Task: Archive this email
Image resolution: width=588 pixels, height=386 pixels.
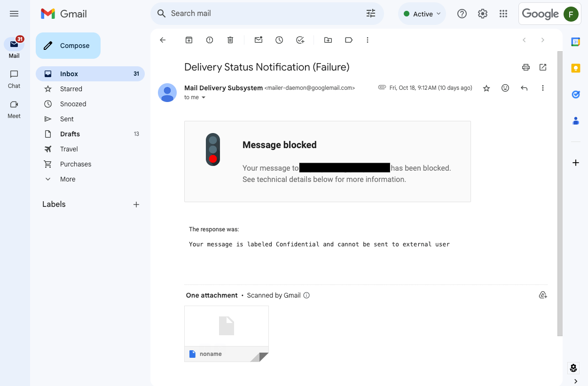Action: (x=189, y=40)
